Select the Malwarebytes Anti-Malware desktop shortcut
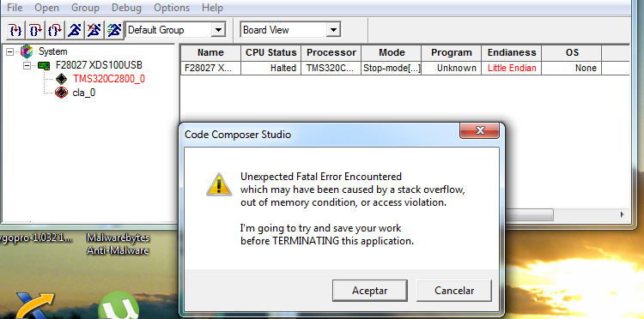Viewport: 644px width, 319px height. tap(118, 244)
